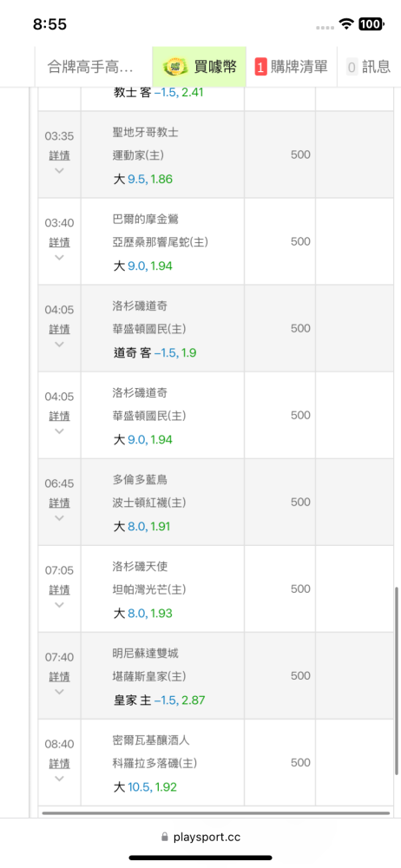Expand chevron under 06:45 game details
401x868 pixels.
[59, 518]
